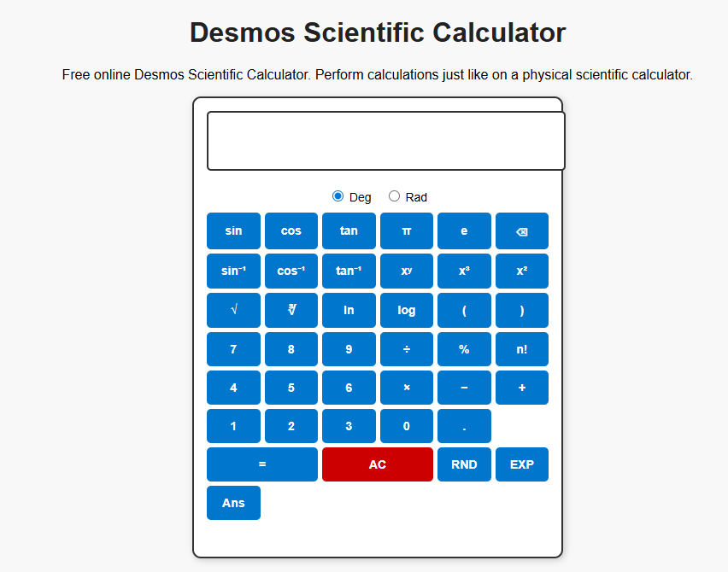
Task: Enable Degrees mode
Action: click(338, 196)
